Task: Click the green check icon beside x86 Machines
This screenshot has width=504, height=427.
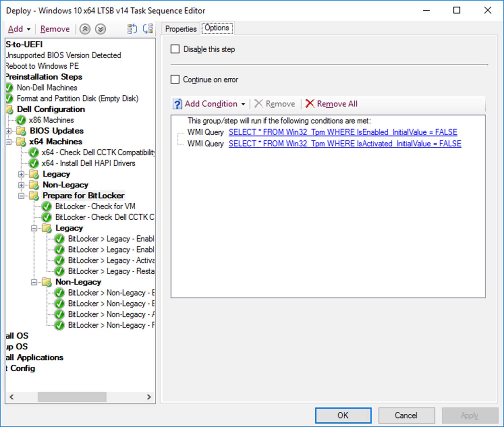Action: point(21,120)
